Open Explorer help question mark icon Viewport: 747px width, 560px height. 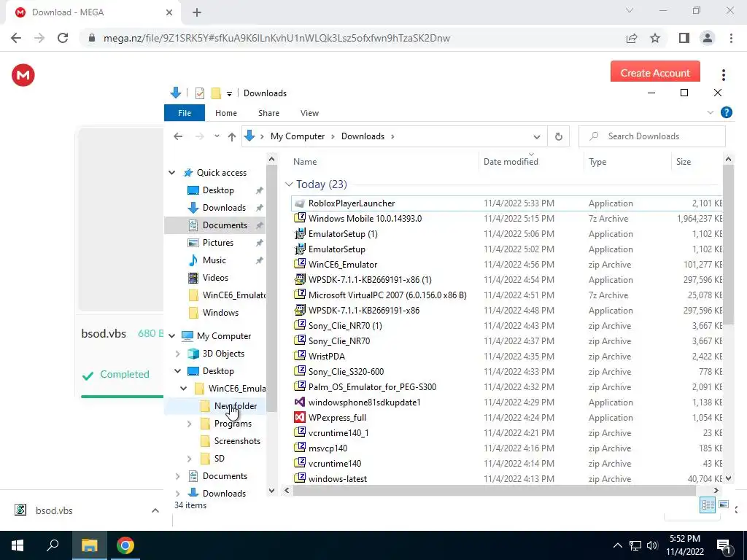click(727, 113)
